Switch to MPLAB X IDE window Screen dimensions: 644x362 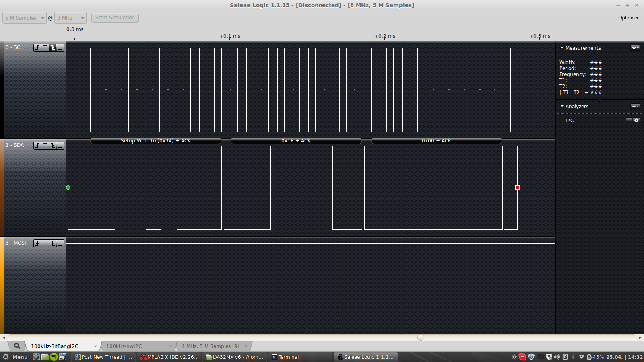pos(169,357)
